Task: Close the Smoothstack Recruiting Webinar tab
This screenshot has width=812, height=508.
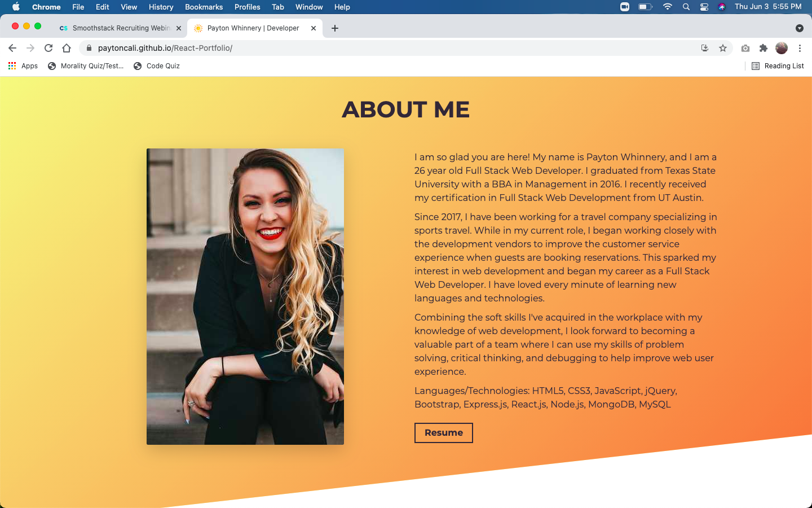Action: (x=179, y=28)
